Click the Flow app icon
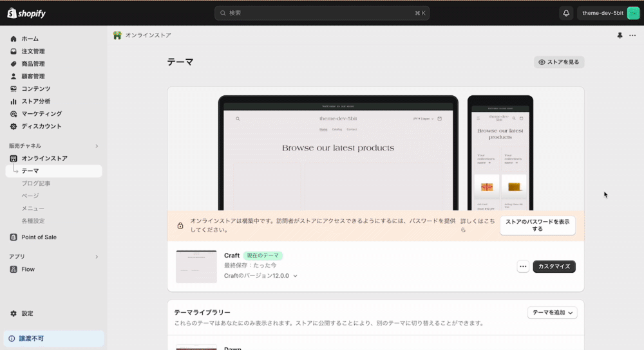 point(14,269)
